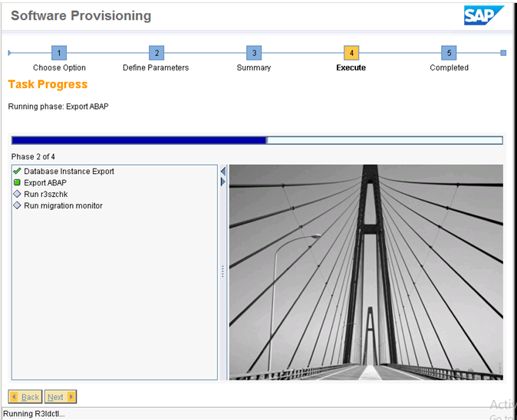Image resolution: width=517 pixels, height=420 pixels.
Task: Collapse phase list with left-pointing splitter arrow
Action: click(223, 171)
